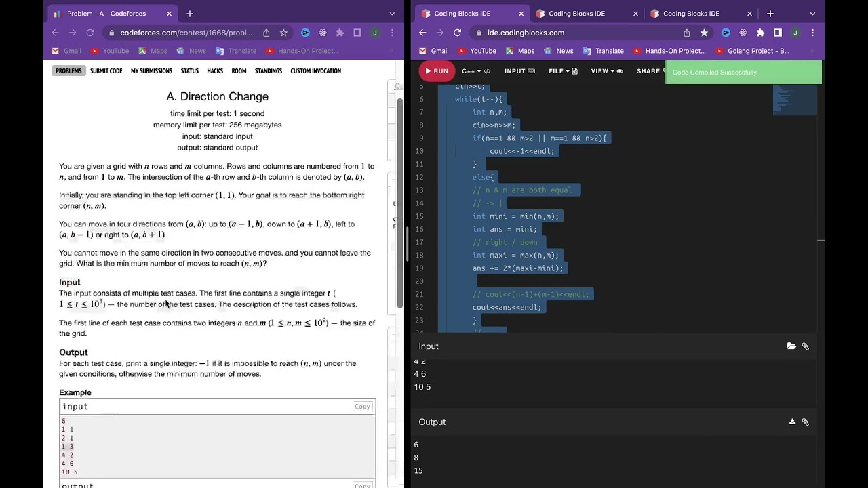The image size is (868, 488).
Task: Toggle the side panel in IDE browser window
Action: click(x=778, y=33)
